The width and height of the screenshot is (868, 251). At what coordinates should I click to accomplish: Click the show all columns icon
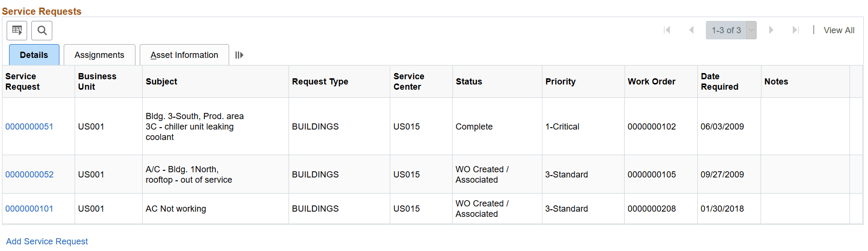pyautogui.click(x=239, y=55)
